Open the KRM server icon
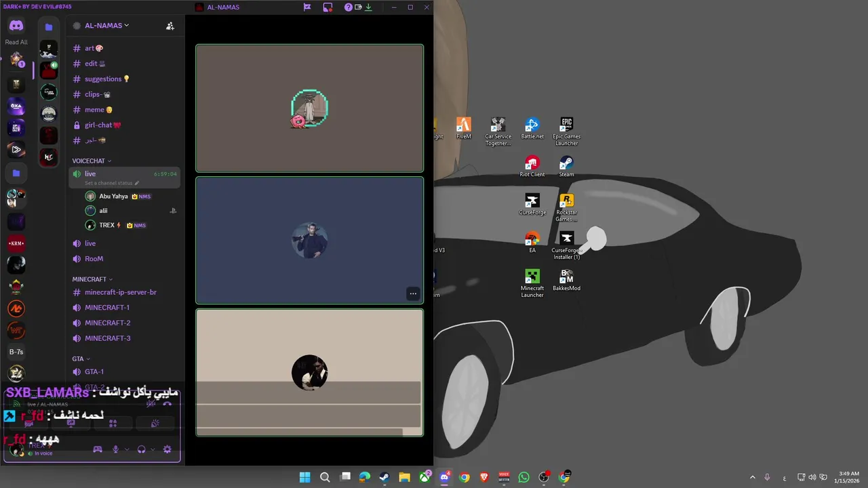Viewport: 868px width, 488px height. (16, 243)
